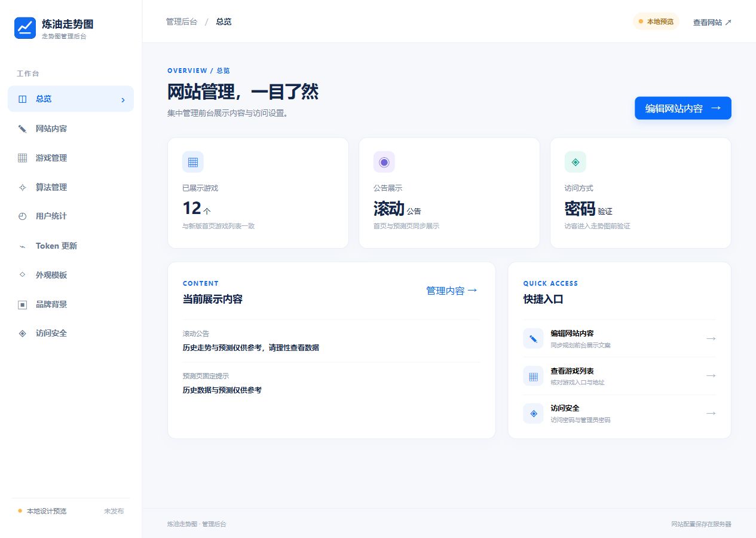756x538 pixels.
Task: Click the 历史数据与预测仅供参考 text
Action: coord(222,390)
